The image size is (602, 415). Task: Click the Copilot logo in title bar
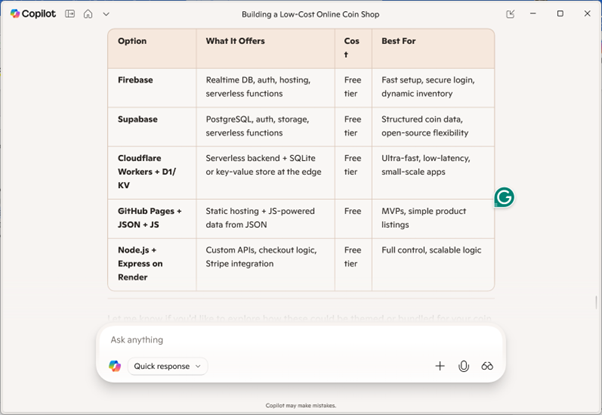tap(16, 14)
